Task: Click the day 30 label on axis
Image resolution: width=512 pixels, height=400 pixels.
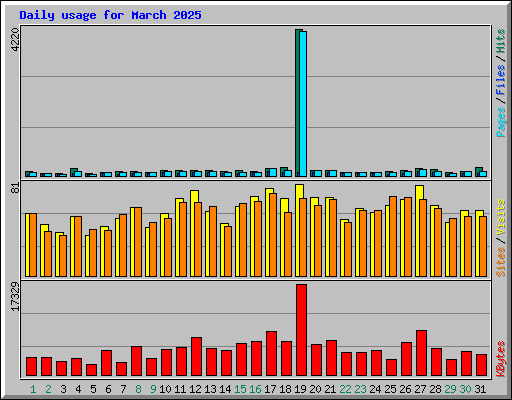Action: click(465, 389)
